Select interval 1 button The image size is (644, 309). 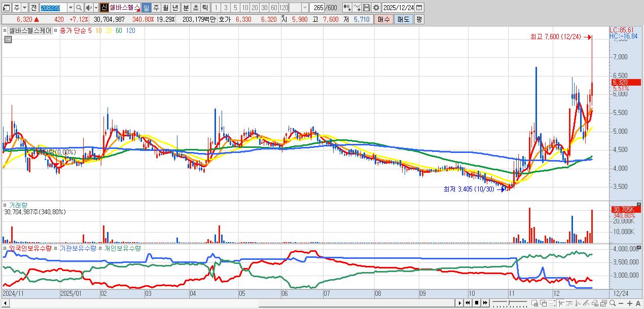coord(216,8)
